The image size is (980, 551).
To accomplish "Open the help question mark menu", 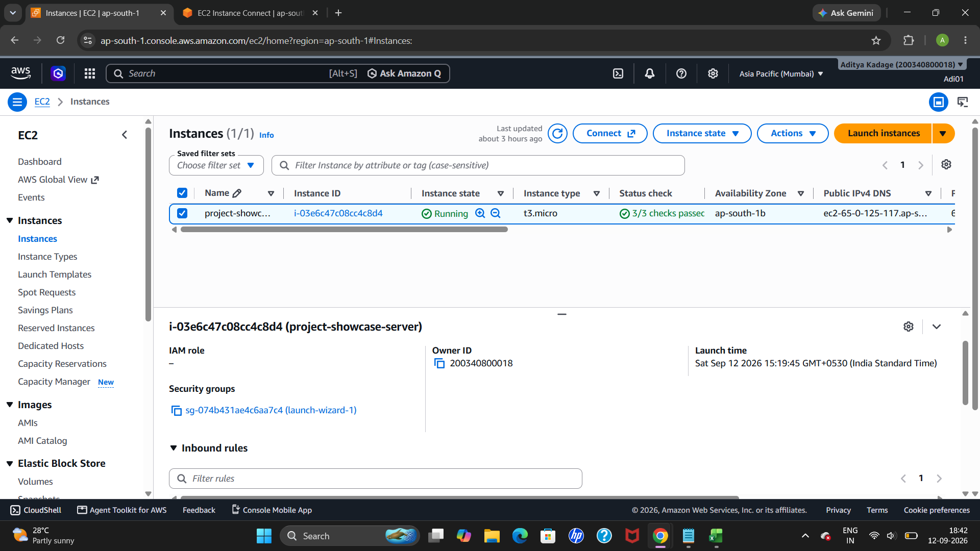I will pyautogui.click(x=681, y=73).
